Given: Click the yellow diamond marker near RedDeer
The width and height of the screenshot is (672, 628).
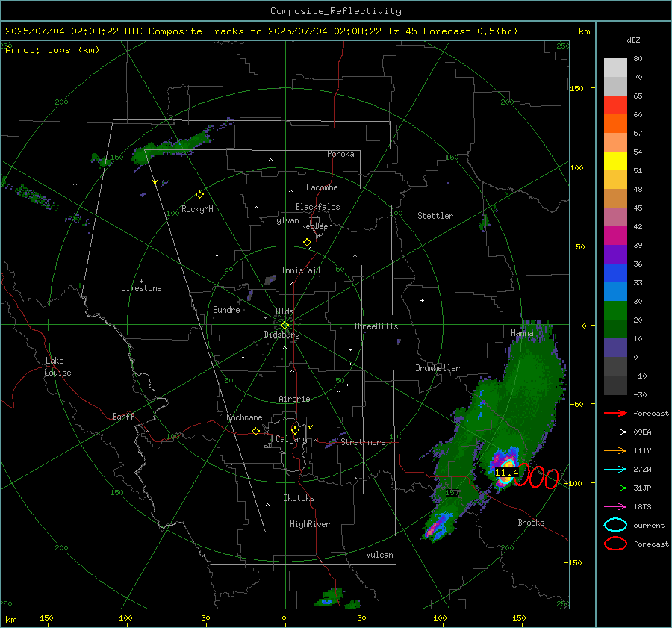Looking at the screenshot, I should (307, 243).
